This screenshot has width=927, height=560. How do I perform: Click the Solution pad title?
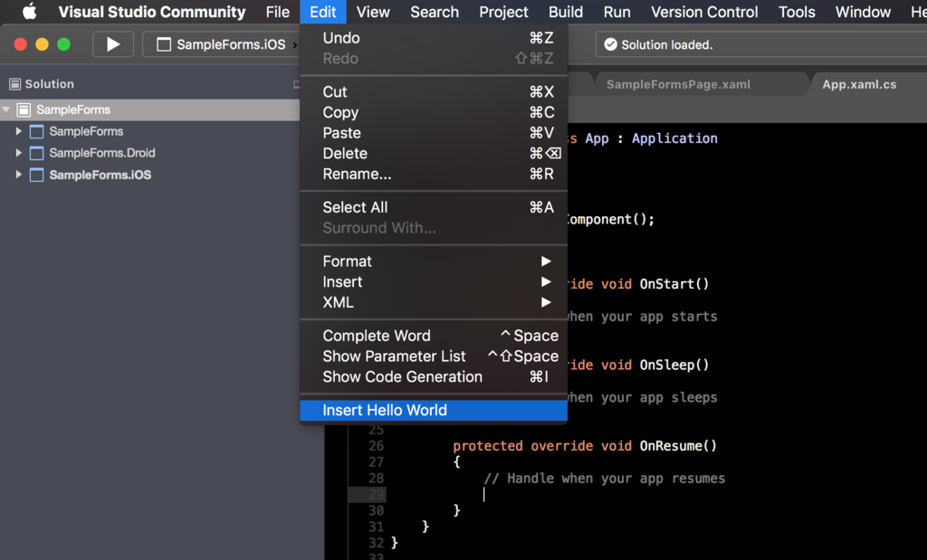click(x=49, y=84)
